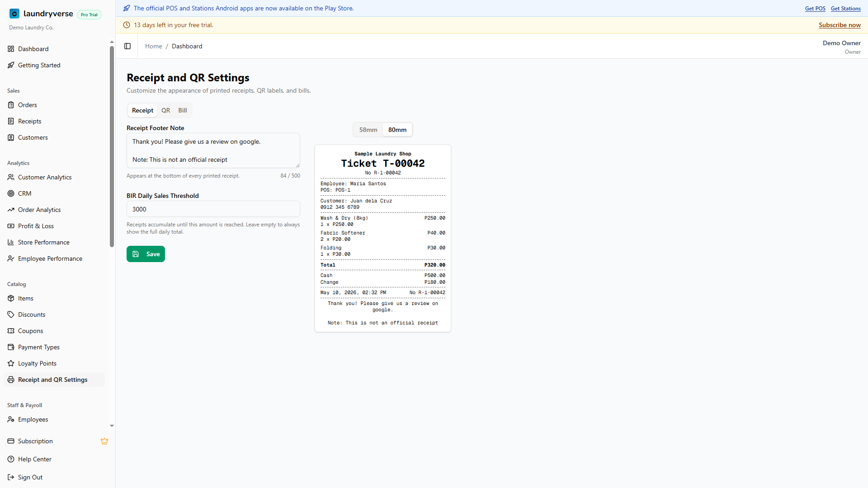Screen dimensions: 868x488
Task: Save the receipt settings
Action: (146, 254)
